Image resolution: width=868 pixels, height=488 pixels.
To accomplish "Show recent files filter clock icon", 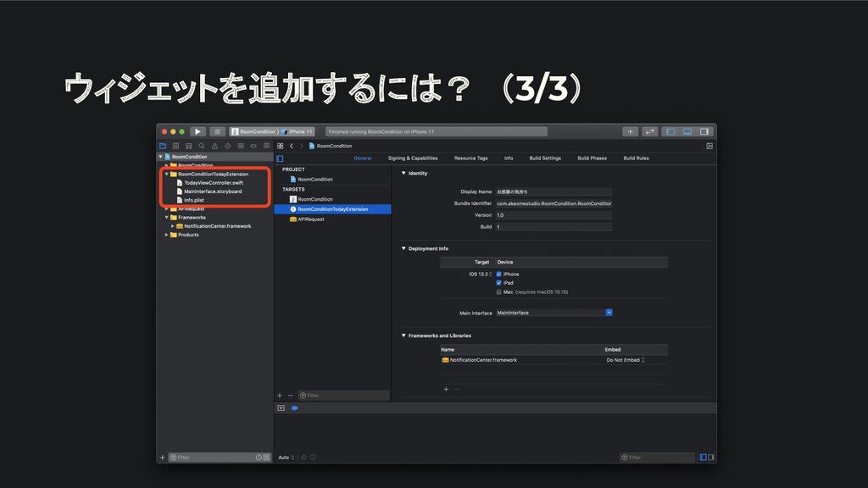I will [x=259, y=457].
